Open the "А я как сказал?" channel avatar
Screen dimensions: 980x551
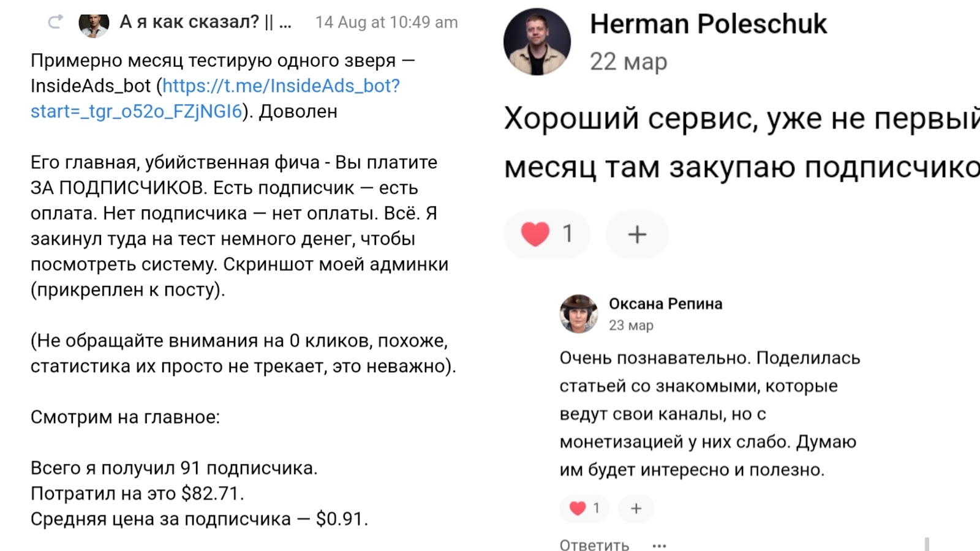coord(94,24)
